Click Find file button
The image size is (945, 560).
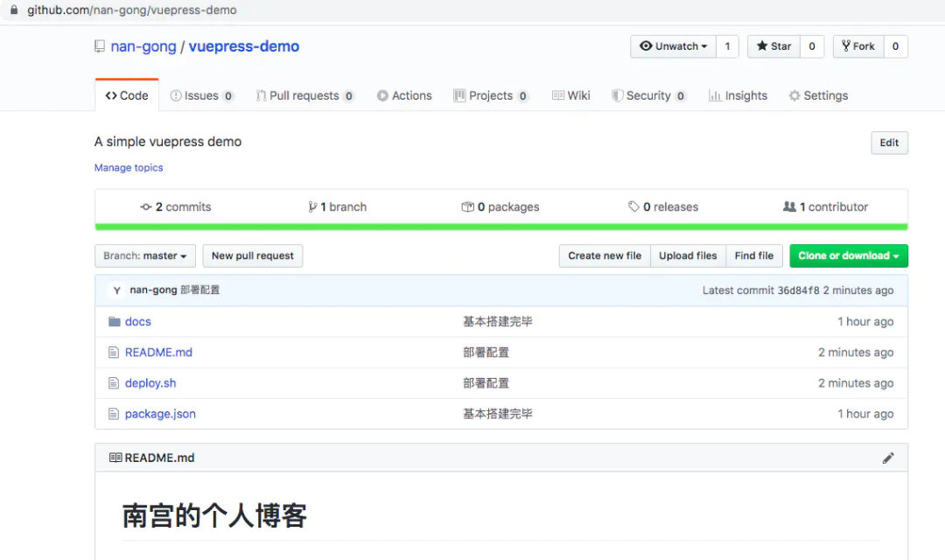[x=754, y=255]
